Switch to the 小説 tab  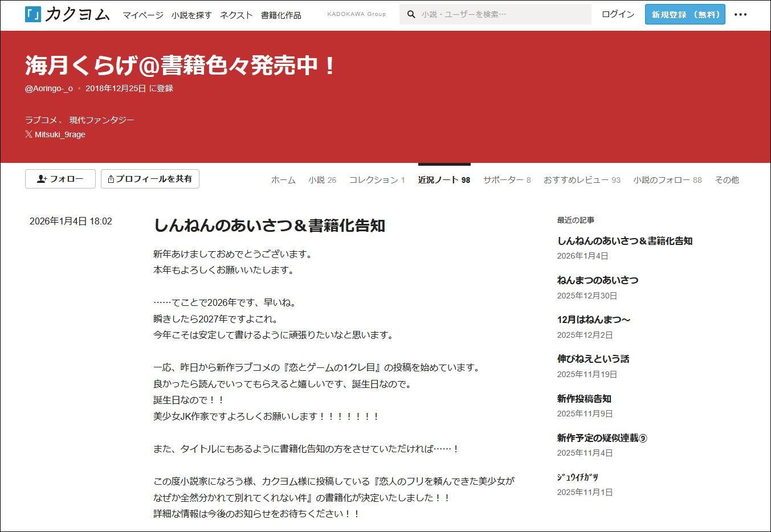click(x=323, y=179)
